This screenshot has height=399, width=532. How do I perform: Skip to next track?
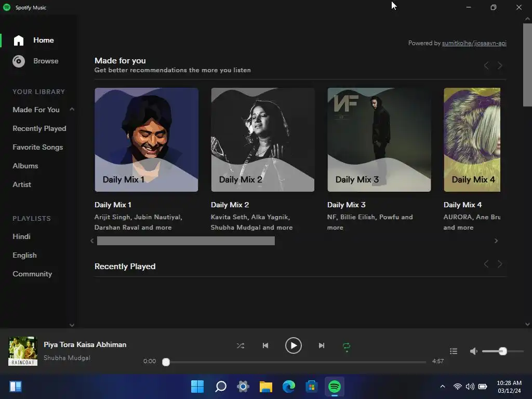[321, 345]
